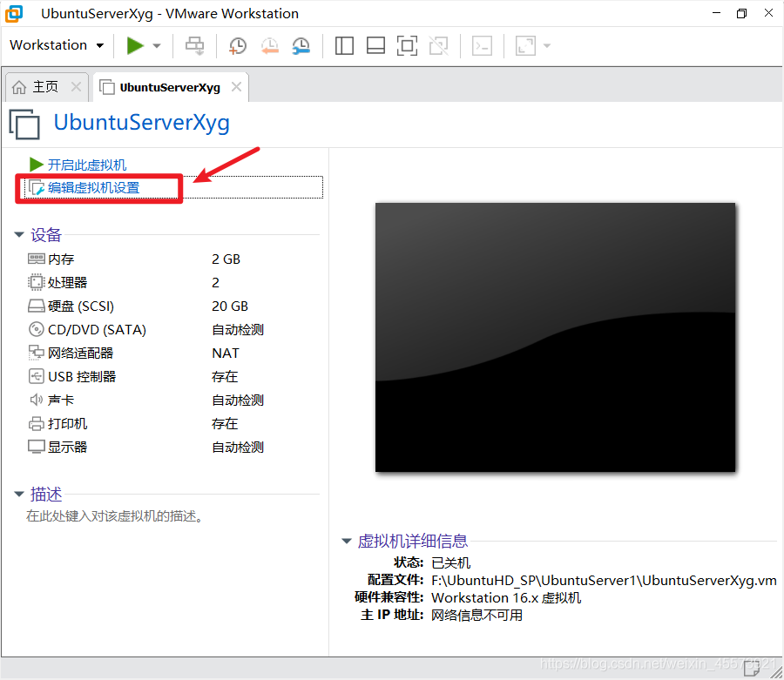The height and width of the screenshot is (680, 784).
Task: Collapse the 虚拟机详细信息 section
Action: 347,541
